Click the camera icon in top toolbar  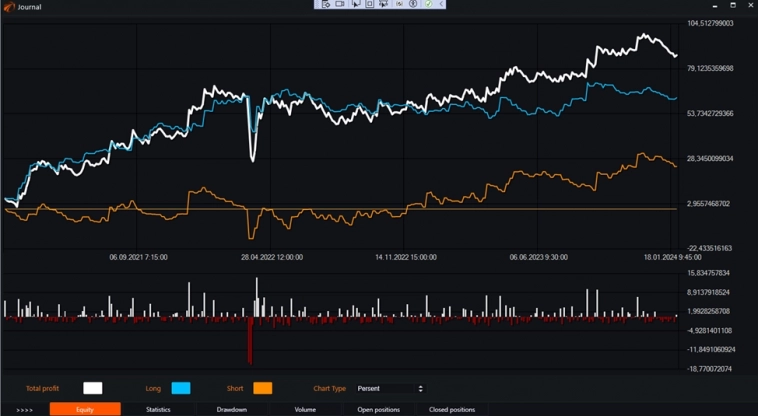tap(340, 4)
